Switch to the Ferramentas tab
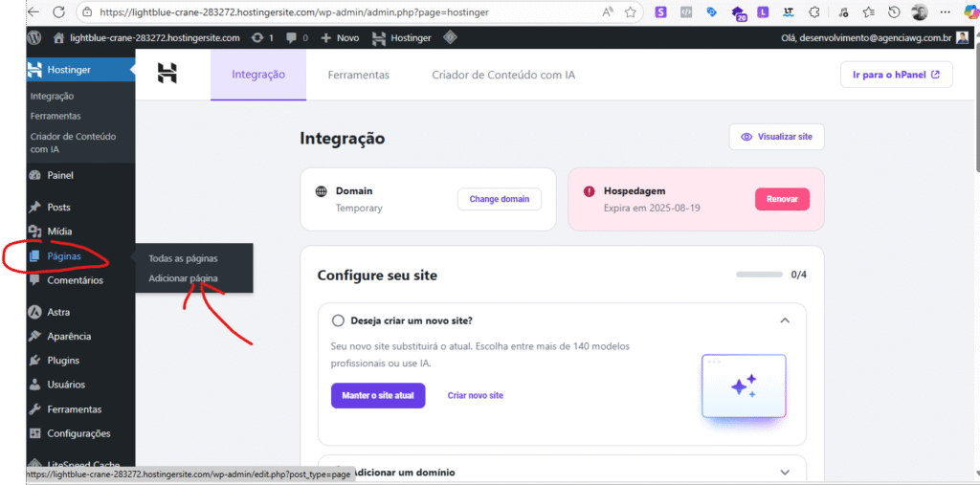The width and height of the screenshot is (980, 485). 359,75
